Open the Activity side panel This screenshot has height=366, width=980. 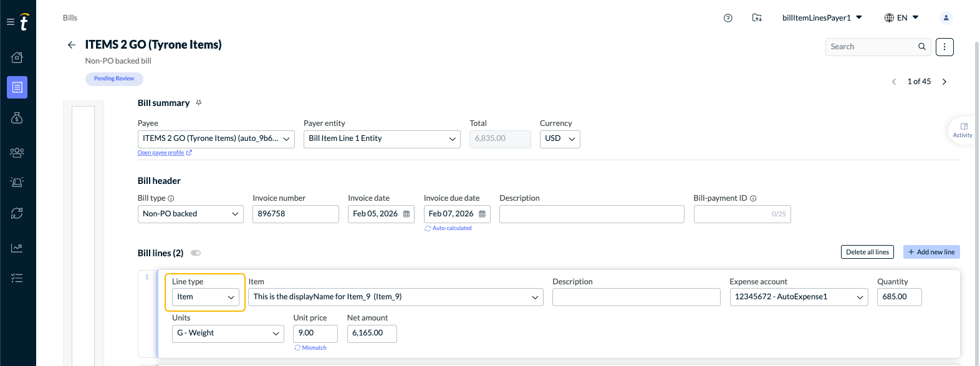coord(963,130)
